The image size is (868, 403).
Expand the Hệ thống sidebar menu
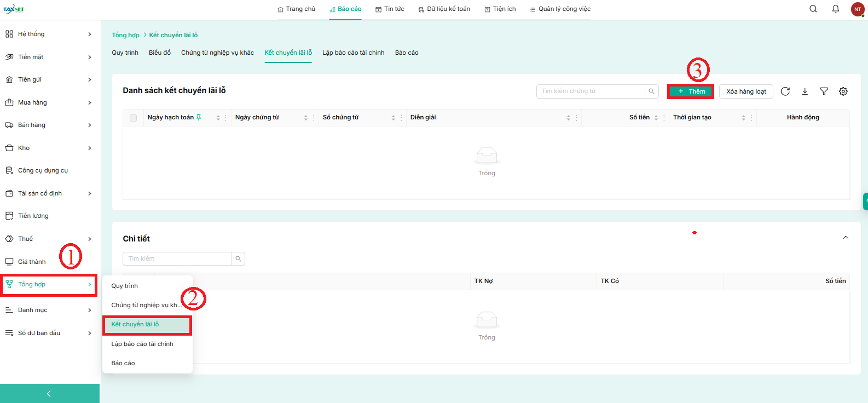tap(49, 34)
